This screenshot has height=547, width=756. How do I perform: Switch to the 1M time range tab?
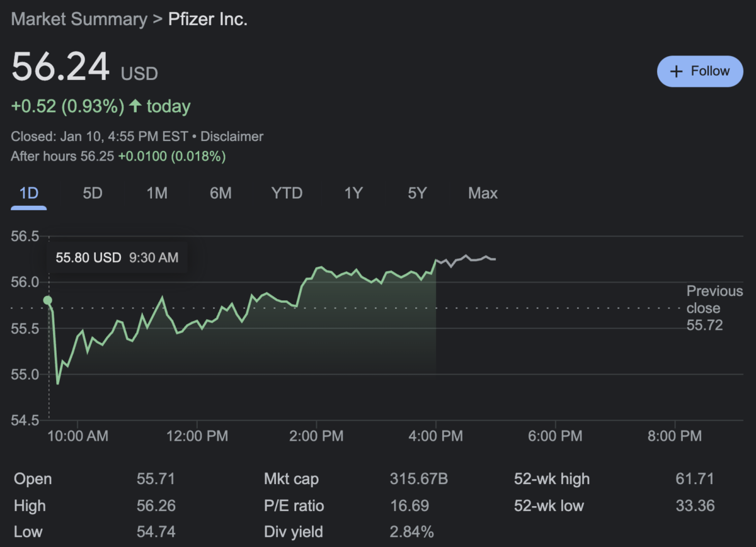coord(157,193)
